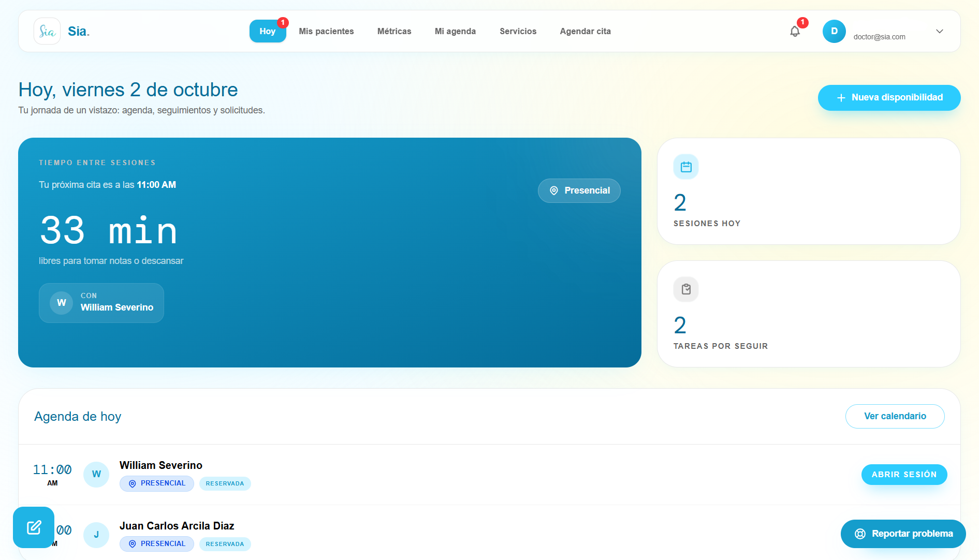Open the Mi agenda tab

tap(455, 31)
